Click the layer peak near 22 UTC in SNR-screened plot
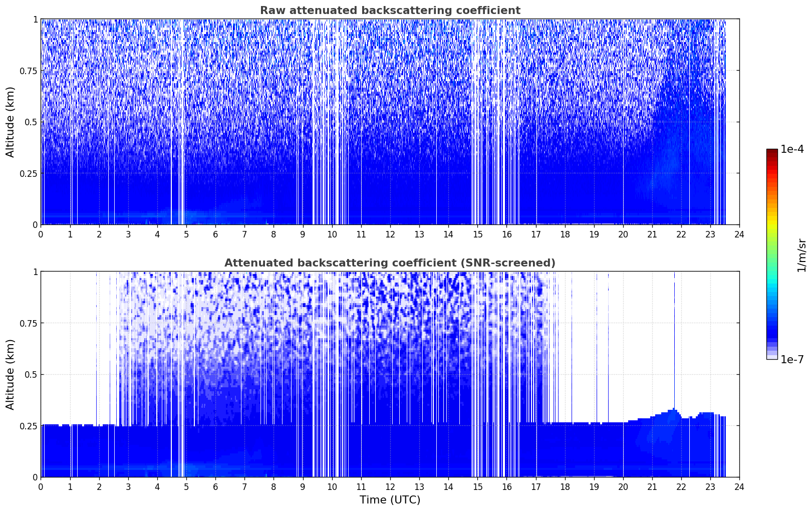This screenshot has width=812, height=511. [x=674, y=410]
